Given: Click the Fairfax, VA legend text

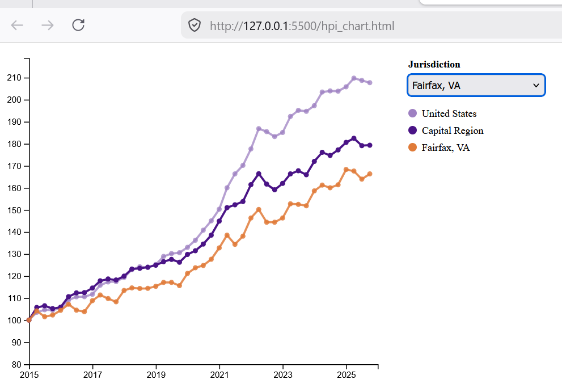Looking at the screenshot, I should point(446,147).
